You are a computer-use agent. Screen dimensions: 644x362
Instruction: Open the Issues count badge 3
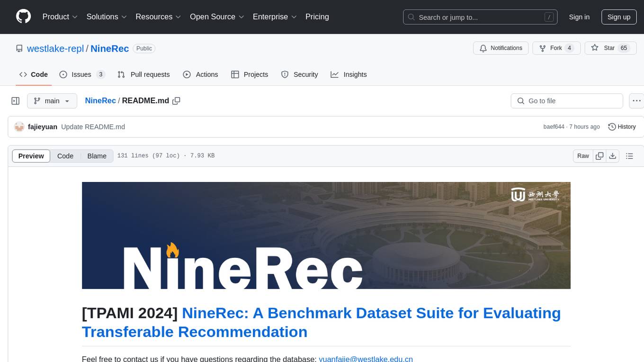[100, 74]
